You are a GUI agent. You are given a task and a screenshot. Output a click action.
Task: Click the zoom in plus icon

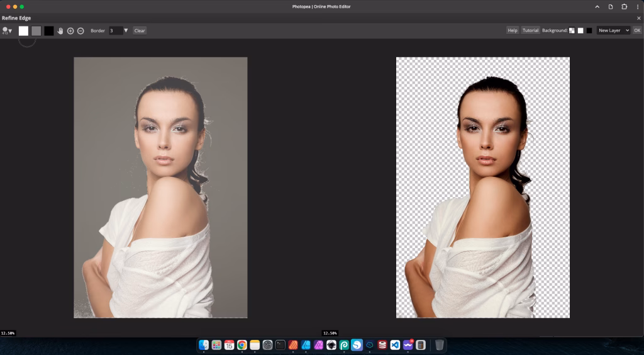(70, 31)
